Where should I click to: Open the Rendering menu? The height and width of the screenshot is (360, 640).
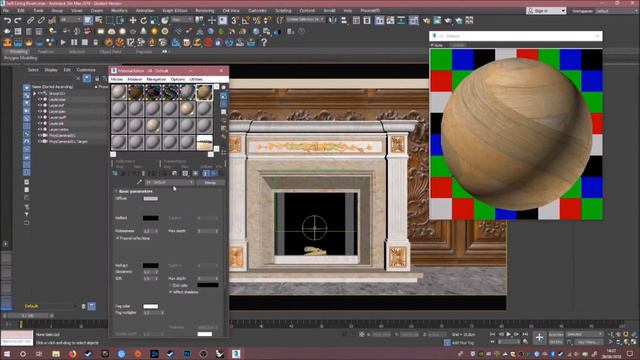click(204, 11)
